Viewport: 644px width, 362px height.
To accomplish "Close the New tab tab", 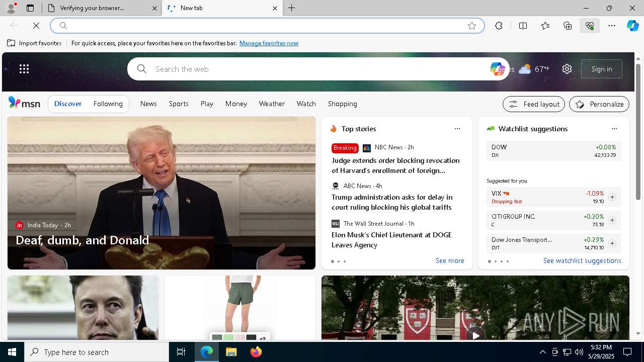I will click(275, 8).
